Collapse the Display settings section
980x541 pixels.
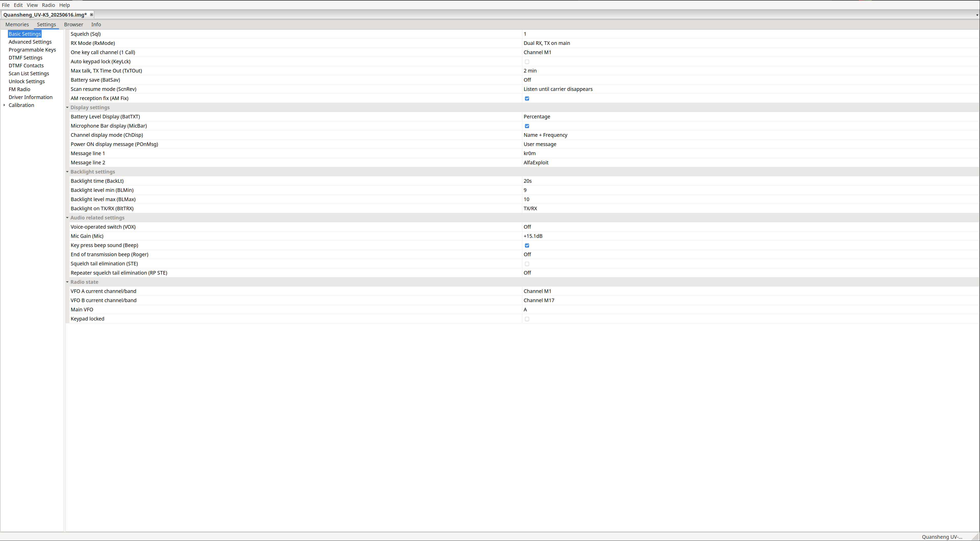[67, 108]
